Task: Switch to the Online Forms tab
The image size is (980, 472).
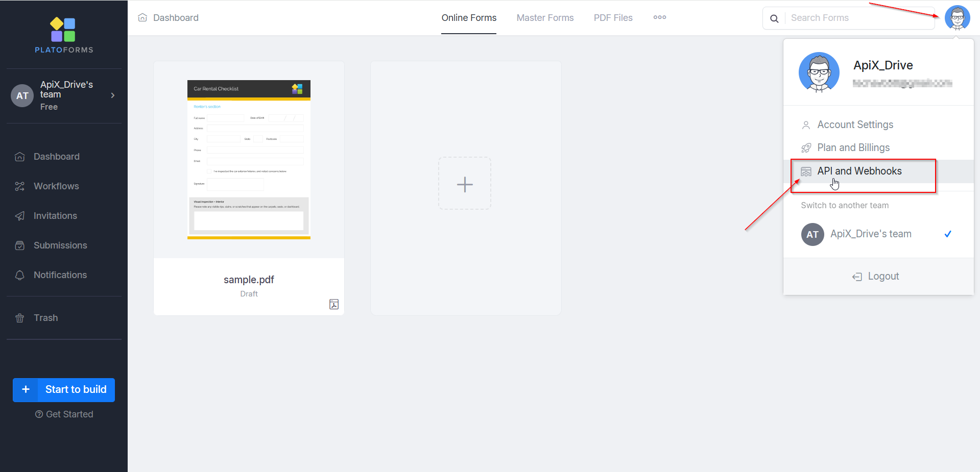Action: 469,18
